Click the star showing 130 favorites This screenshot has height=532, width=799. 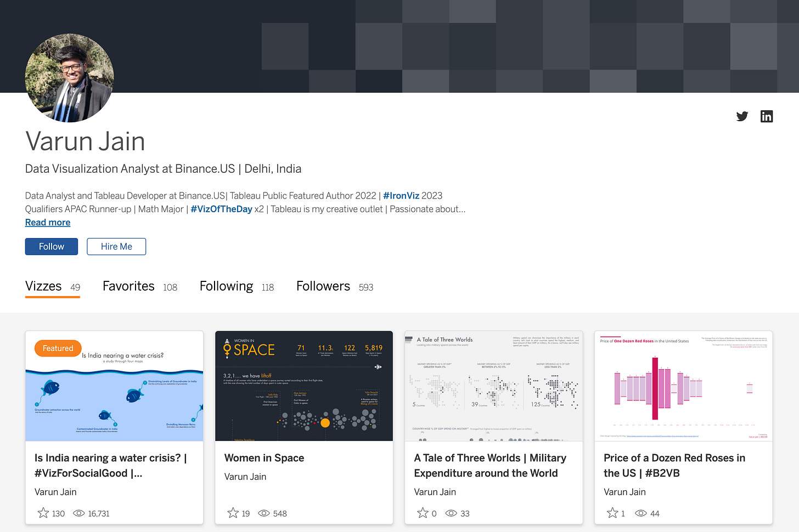pyautogui.click(x=43, y=513)
